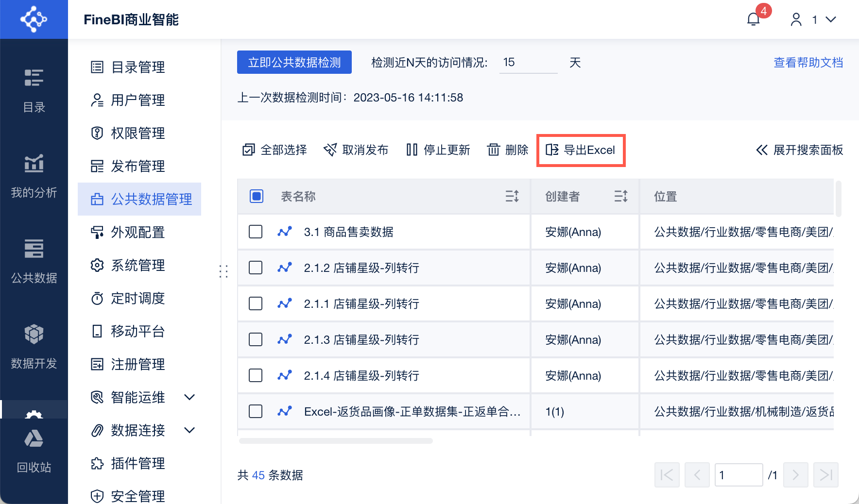
Task: Click the 立即公共数据检测 button
Action: click(x=294, y=62)
